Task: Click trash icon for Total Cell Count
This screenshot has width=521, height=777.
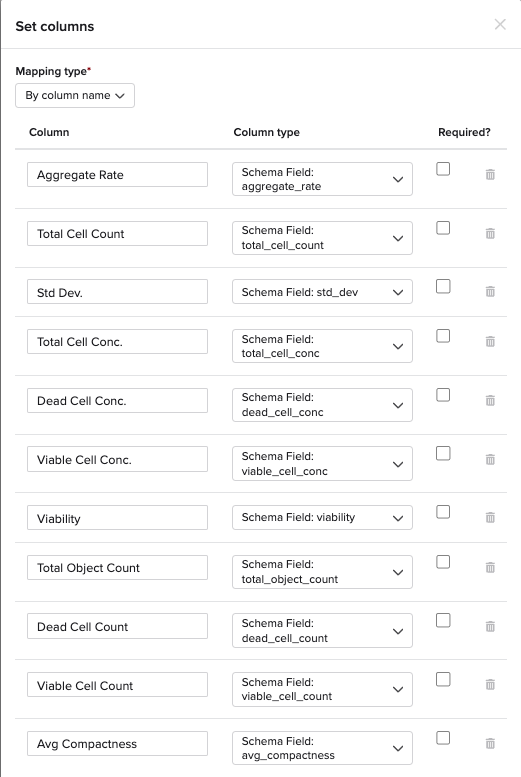Action: pyautogui.click(x=490, y=233)
